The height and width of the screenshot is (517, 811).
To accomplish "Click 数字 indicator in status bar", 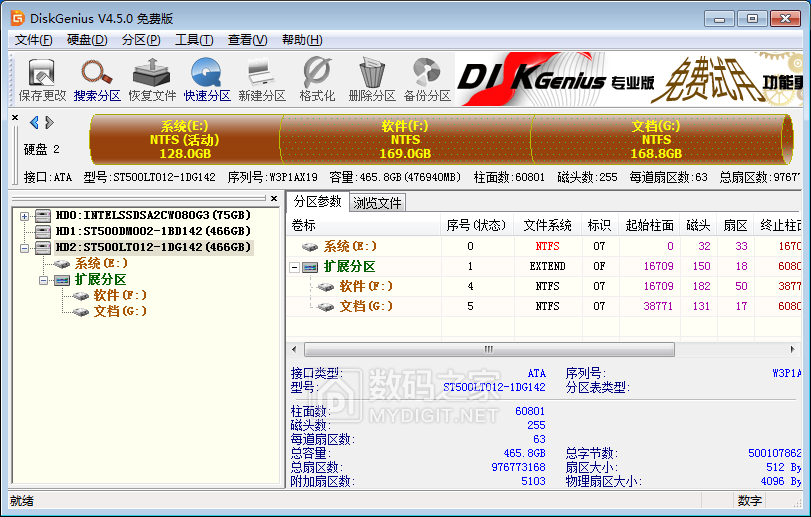I will [x=749, y=501].
